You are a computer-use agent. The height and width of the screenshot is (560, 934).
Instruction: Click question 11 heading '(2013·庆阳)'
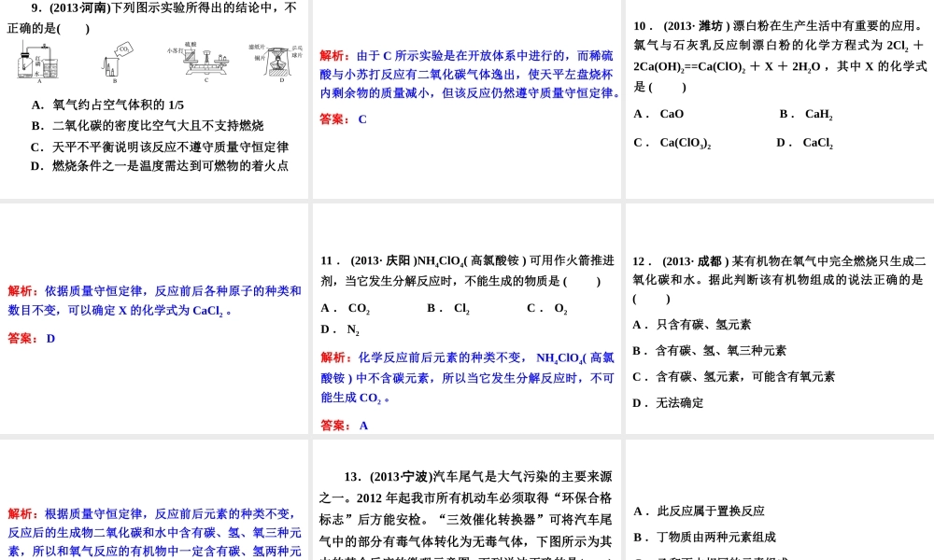(x=384, y=260)
